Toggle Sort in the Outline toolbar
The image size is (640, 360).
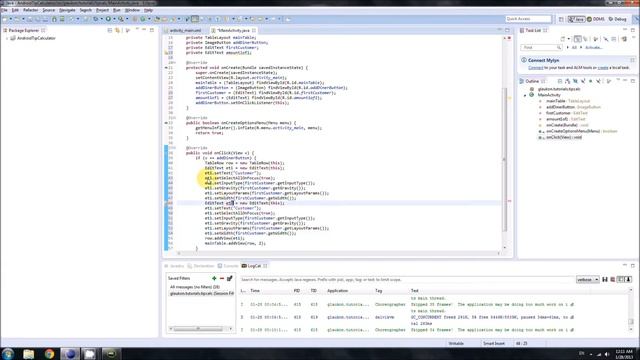pos(567,81)
